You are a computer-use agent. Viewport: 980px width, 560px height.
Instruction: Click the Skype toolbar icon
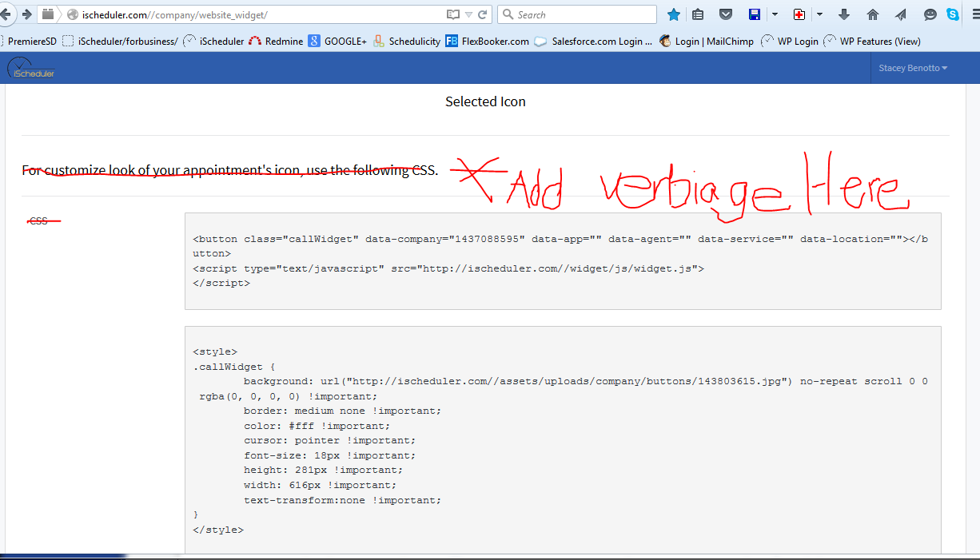(x=953, y=14)
